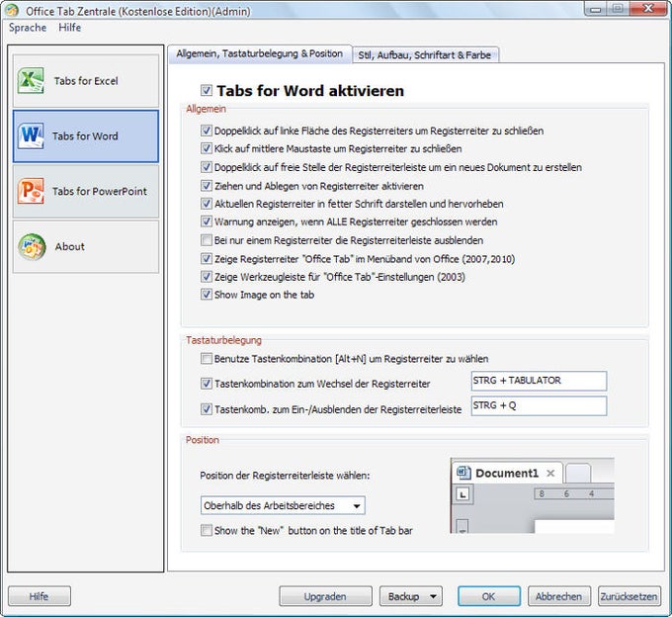The width and height of the screenshot is (672, 617).
Task: Open the Backup button dropdown arrow
Action: click(433, 596)
